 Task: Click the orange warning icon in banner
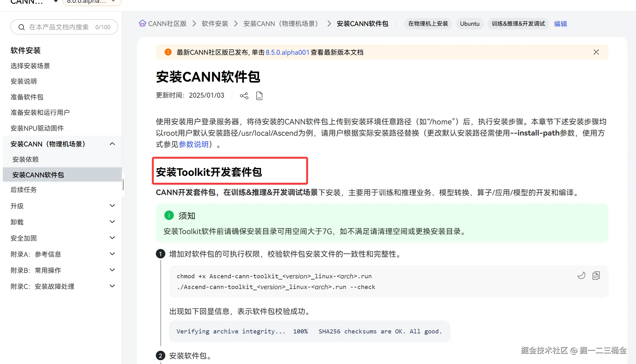tap(168, 52)
